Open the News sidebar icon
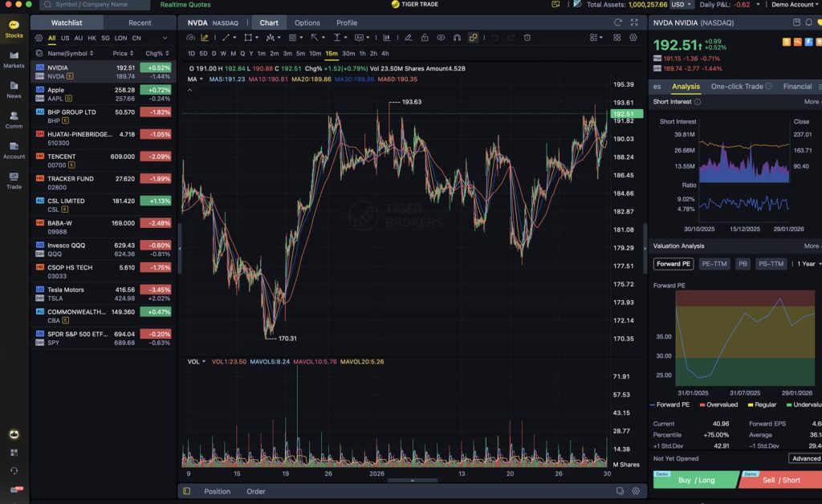The width and height of the screenshot is (822, 504). click(14, 89)
